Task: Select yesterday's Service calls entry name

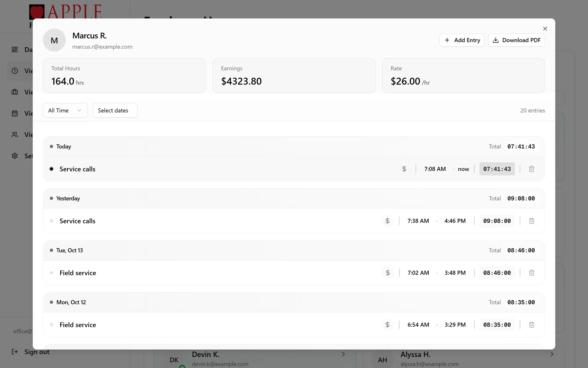Action: (x=77, y=221)
